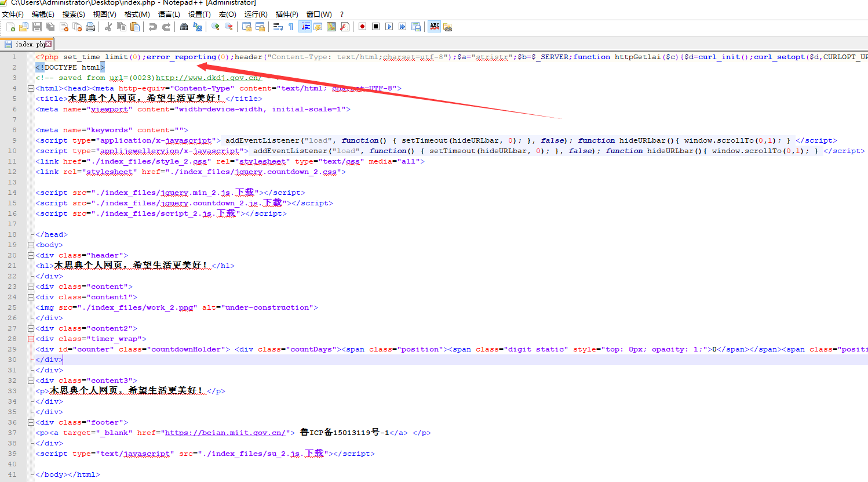Open the Replace dialog from toolbar

coord(197,27)
